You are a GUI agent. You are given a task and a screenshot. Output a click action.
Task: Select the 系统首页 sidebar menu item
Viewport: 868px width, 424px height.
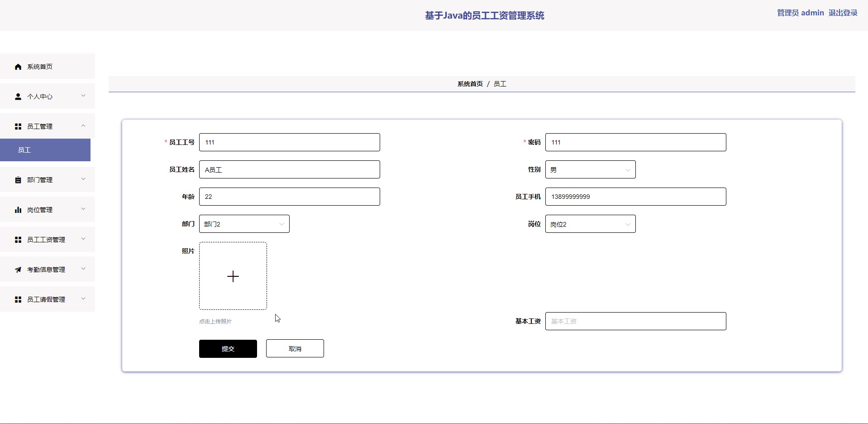point(48,66)
